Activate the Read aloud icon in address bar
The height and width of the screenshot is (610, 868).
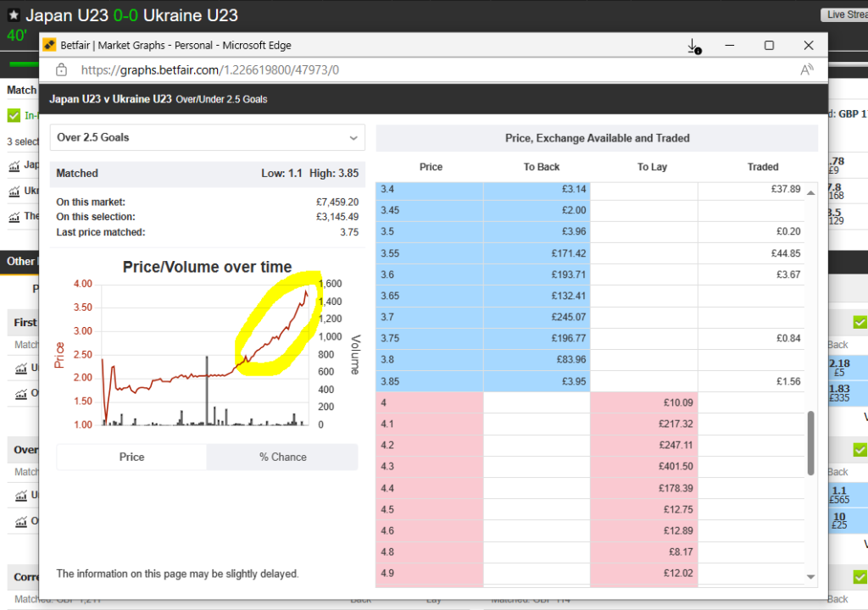click(806, 70)
